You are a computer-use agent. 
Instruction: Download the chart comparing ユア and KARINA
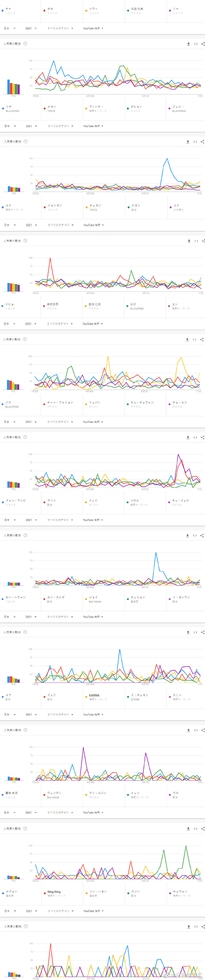[188, 730]
